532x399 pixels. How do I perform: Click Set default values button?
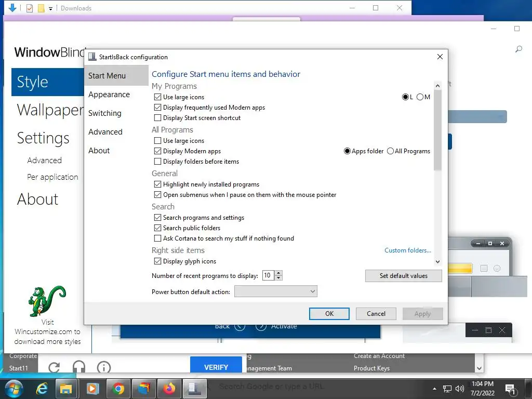(x=403, y=276)
